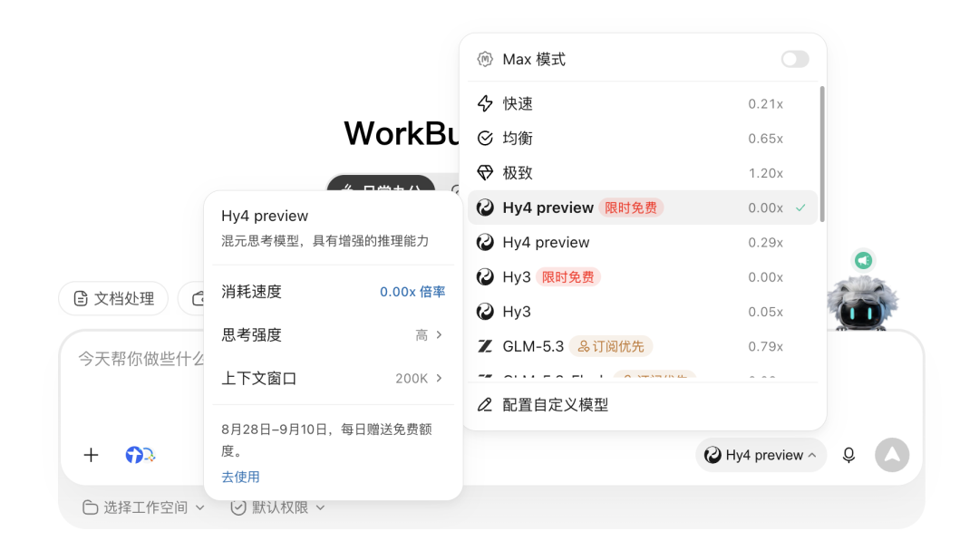
Task: Click the robot mascot character
Action: (x=863, y=304)
